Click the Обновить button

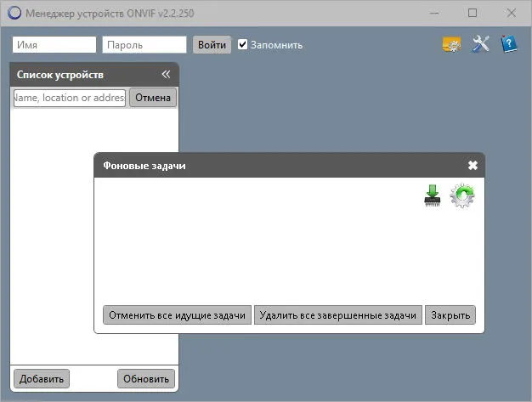146,378
